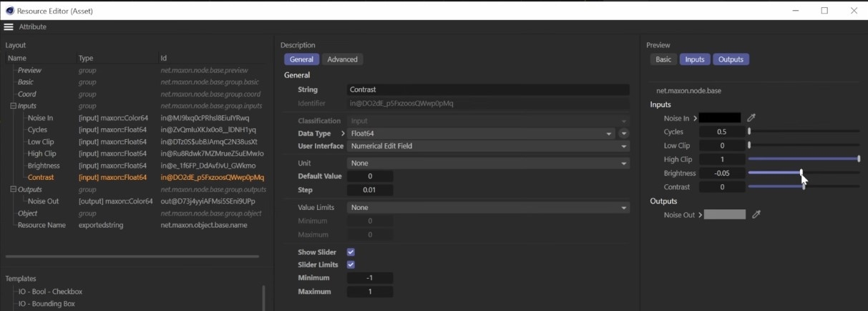Open the User Interface dropdown
Viewport: 868px width, 311px height.
[x=487, y=146]
